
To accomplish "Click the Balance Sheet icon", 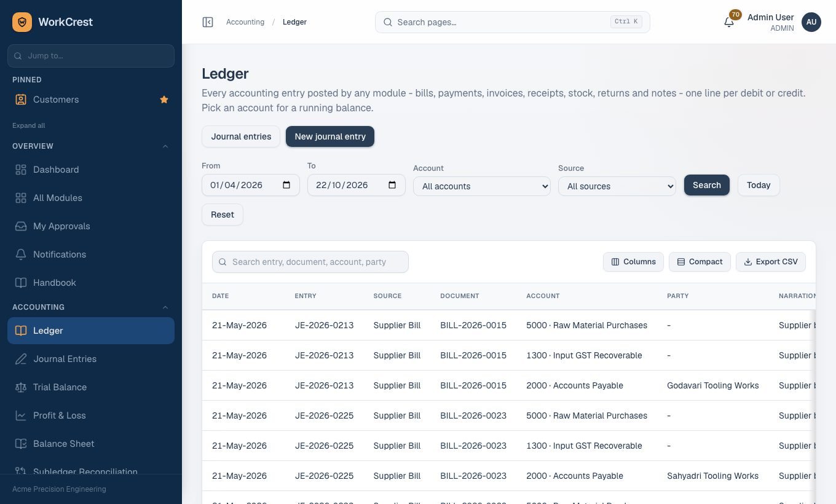I will click(21, 444).
